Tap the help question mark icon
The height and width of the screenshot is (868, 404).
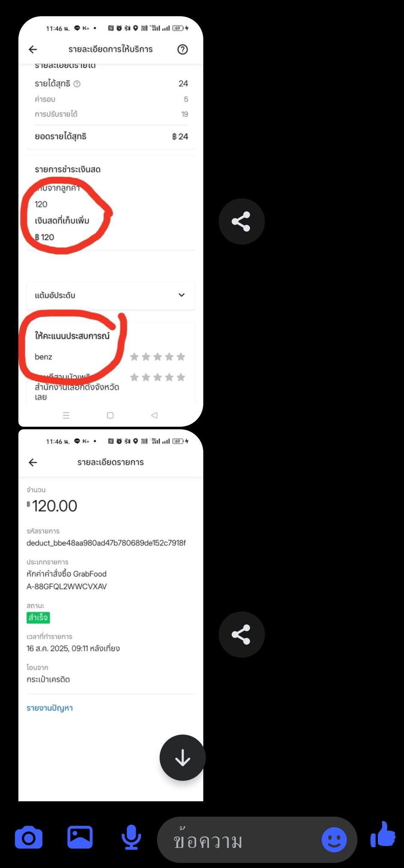(182, 50)
